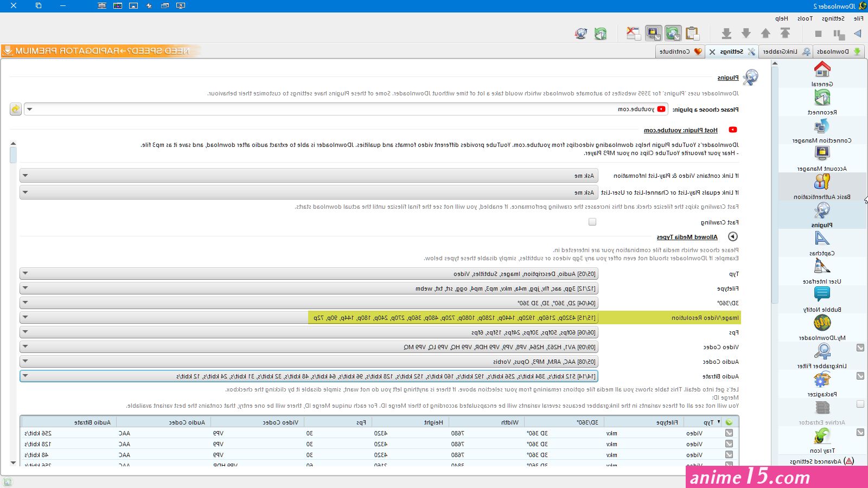Start all downloads with the play icon
868x488 pixels.
point(858,34)
